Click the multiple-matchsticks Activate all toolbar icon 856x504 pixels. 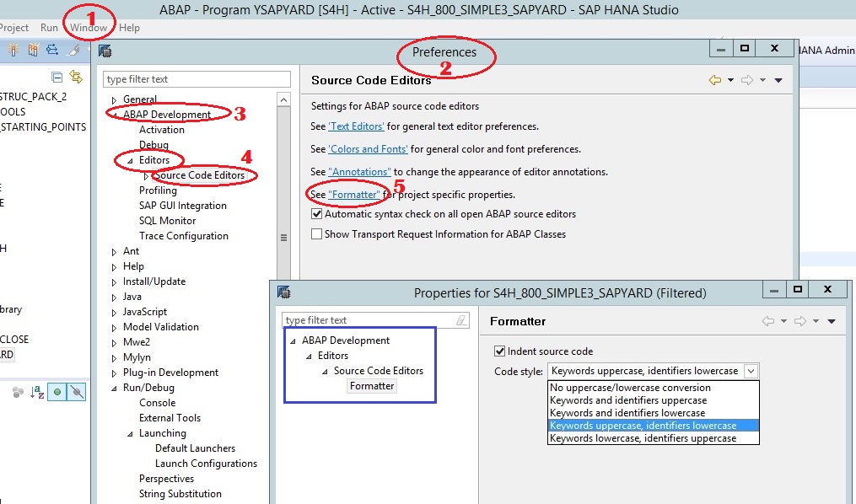pos(33,51)
